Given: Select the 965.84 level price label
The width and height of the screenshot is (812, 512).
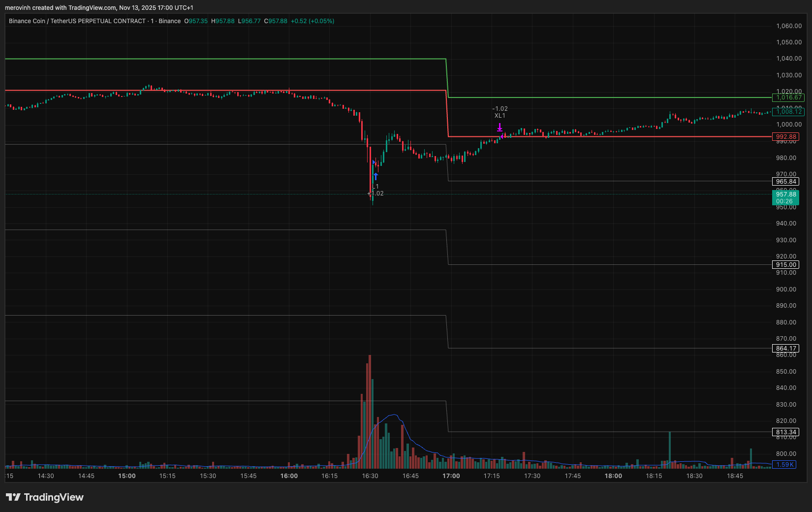Looking at the screenshot, I should [x=786, y=182].
